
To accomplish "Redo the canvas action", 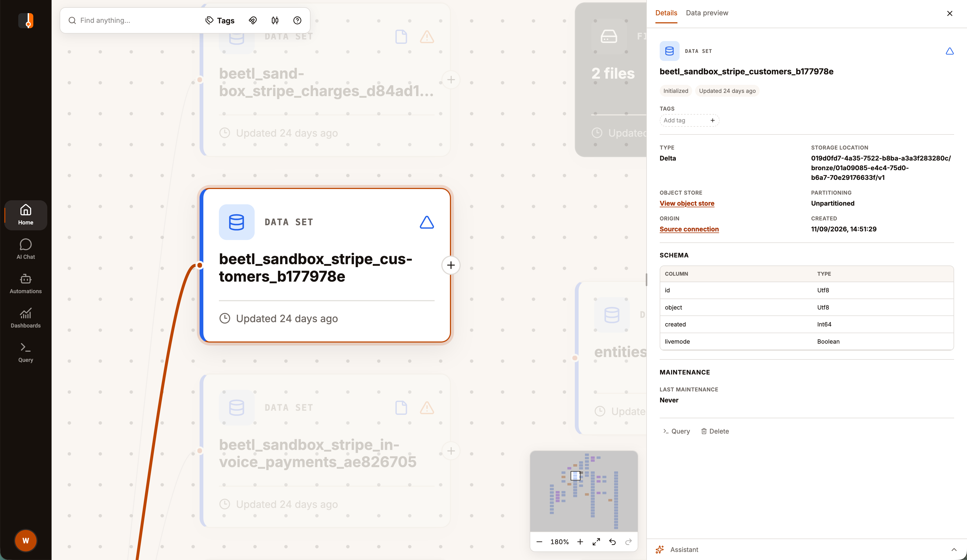I will pos(629,541).
